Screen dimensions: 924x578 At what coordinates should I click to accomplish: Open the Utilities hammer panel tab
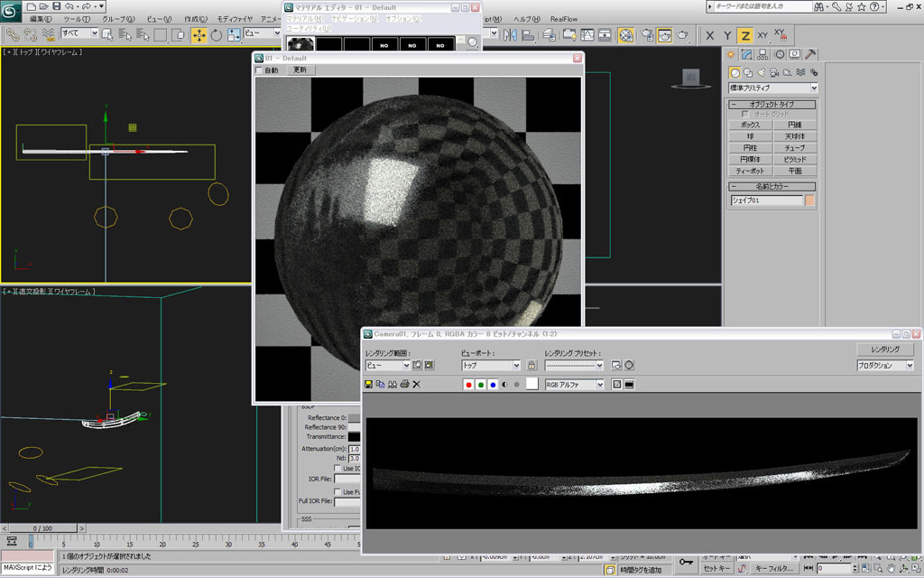810,54
